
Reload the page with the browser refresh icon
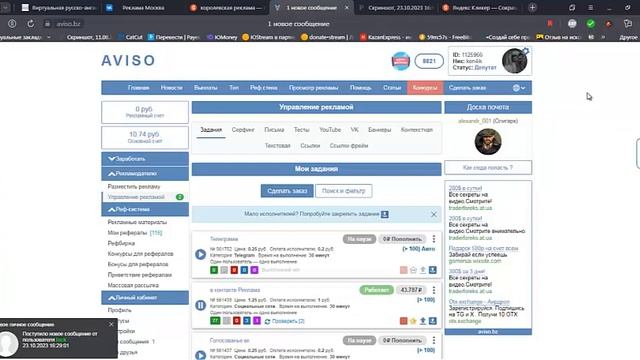point(31,24)
